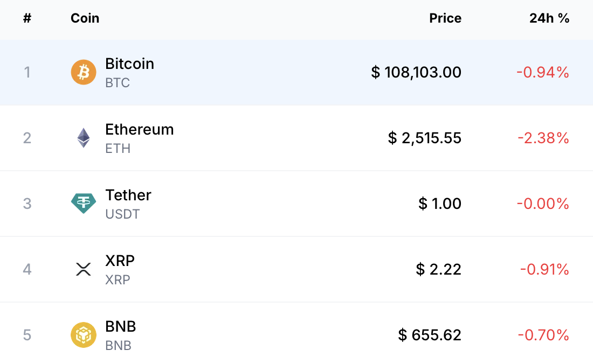Select rank number 4 in XRP row
The image size is (593, 364).
pyautogui.click(x=27, y=269)
